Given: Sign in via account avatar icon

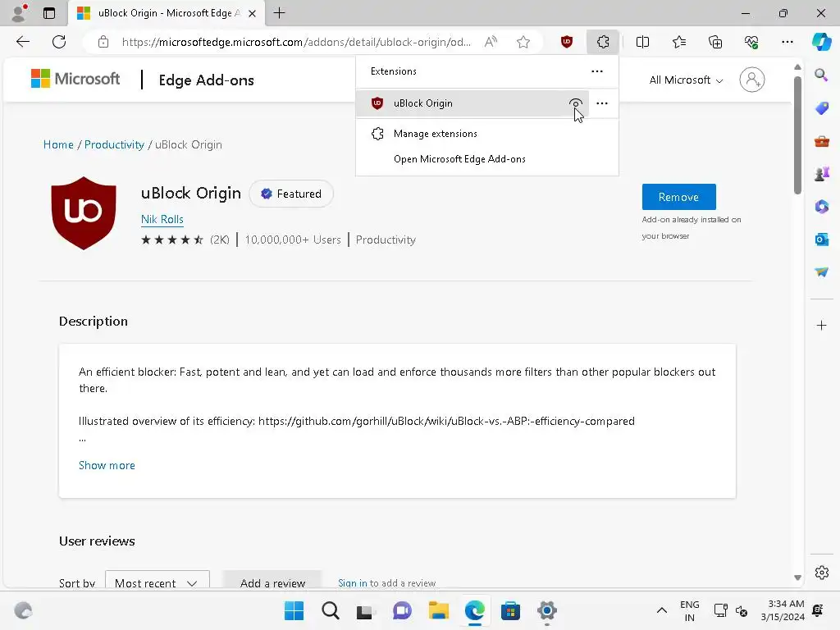Looking at the screenshot, I should point(752,80).
